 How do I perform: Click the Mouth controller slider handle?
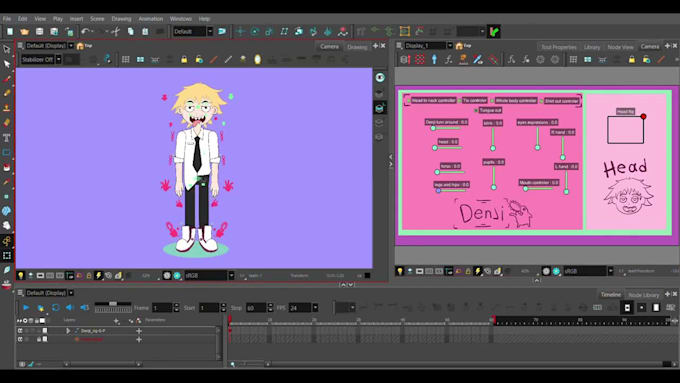(526, 189)
